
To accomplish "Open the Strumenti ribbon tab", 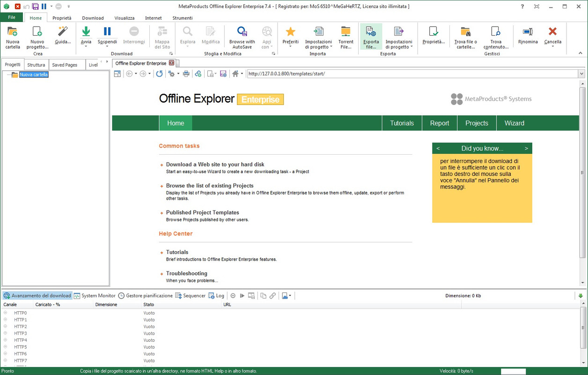I will [x=183, y=18].
